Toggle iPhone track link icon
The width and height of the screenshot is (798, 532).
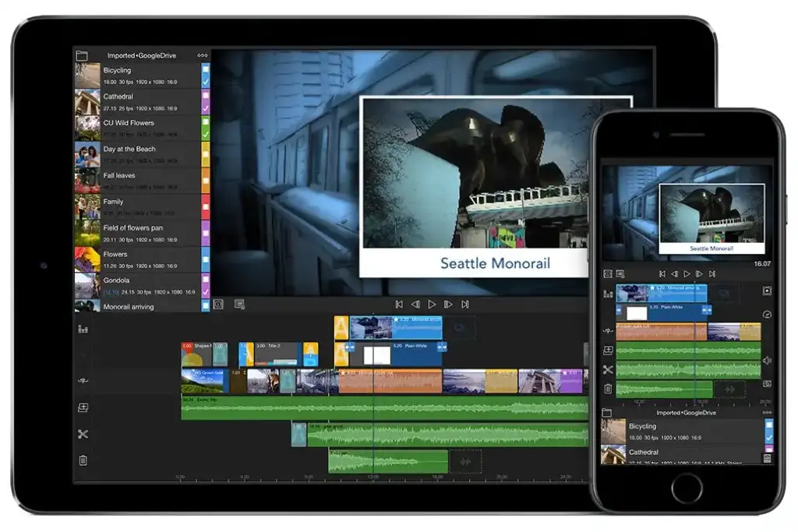608,330
